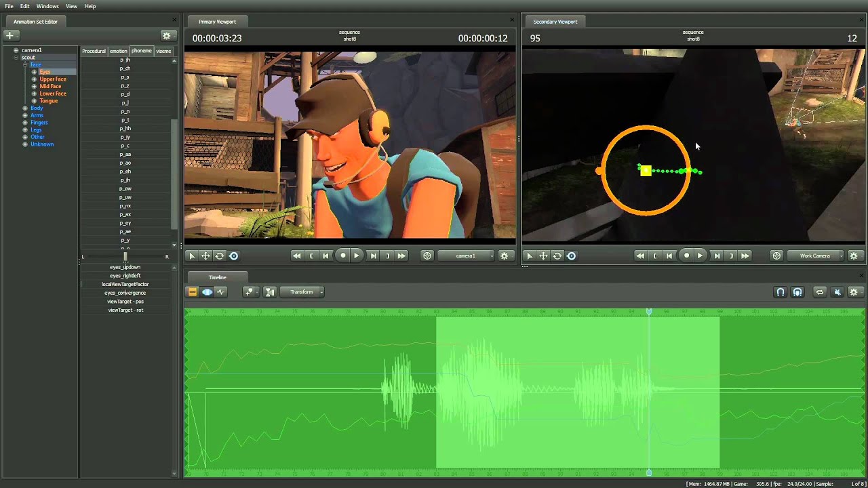Screen dimensions: 868x488
Task: Toggle audio mute in the Timeline toolbar
Action: 837,292
